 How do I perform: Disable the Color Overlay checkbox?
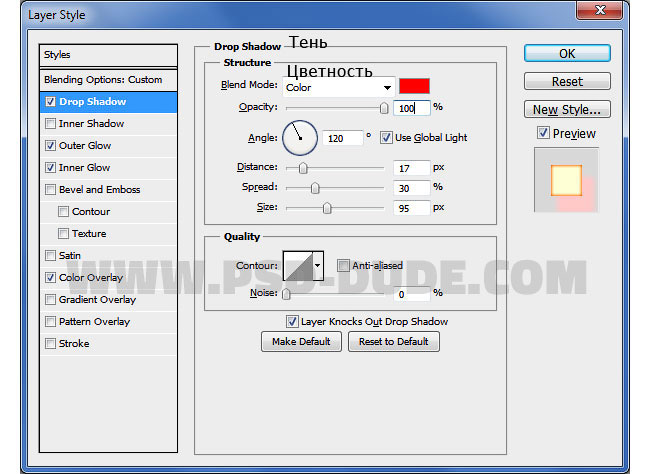pos(50,277)
